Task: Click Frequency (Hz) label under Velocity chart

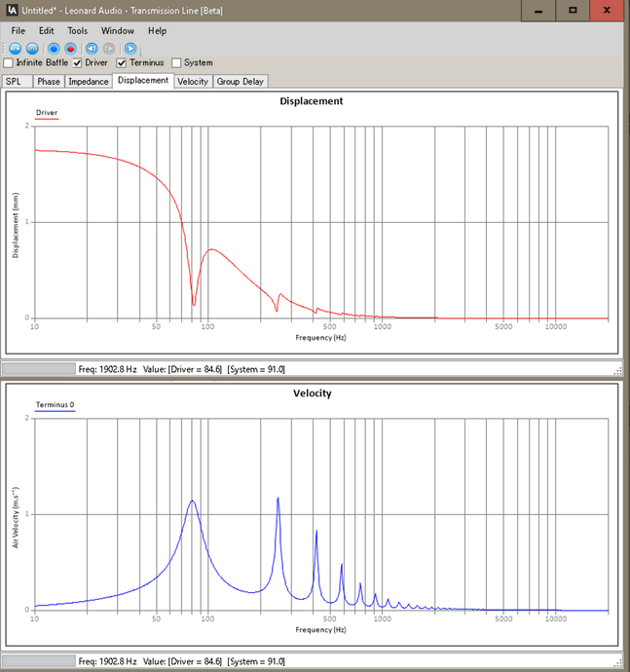Action: click(320, 629)
